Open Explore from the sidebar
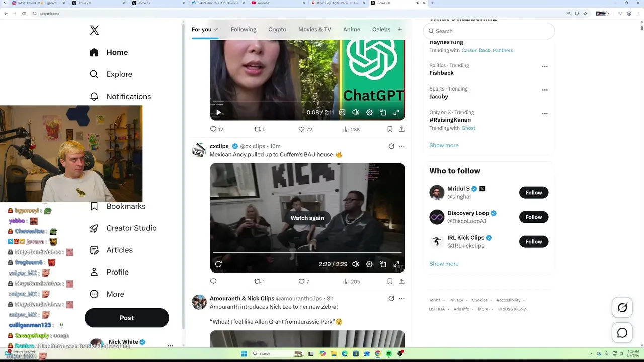The image size is (644, 362). pos(111,74)
